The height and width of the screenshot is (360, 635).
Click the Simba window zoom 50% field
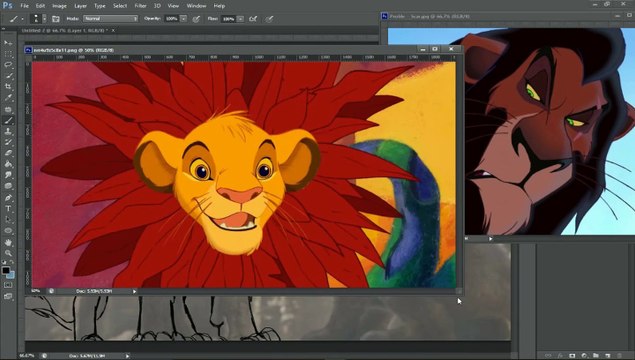[36, 291]
